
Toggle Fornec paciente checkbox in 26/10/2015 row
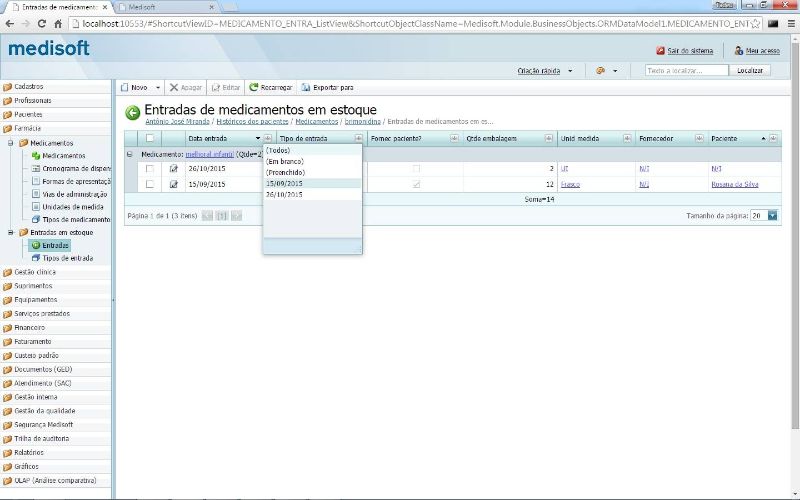pos(416,168)
